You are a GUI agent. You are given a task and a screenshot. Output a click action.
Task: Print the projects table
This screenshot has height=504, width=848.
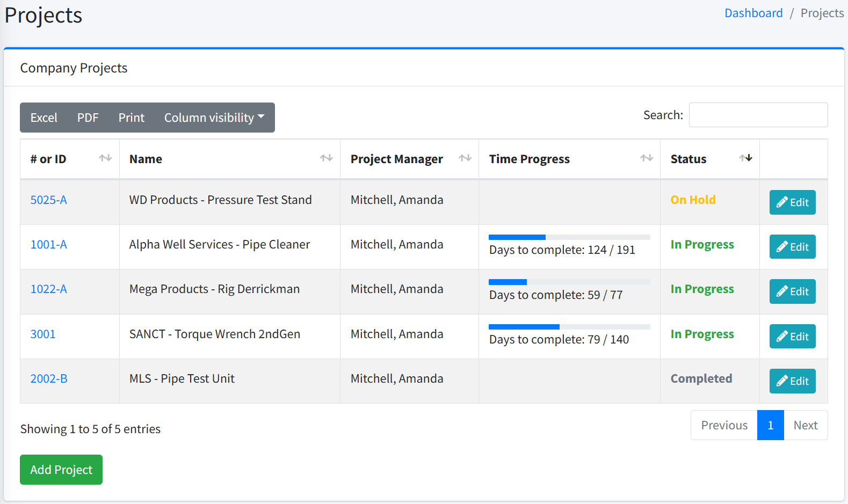131,118
